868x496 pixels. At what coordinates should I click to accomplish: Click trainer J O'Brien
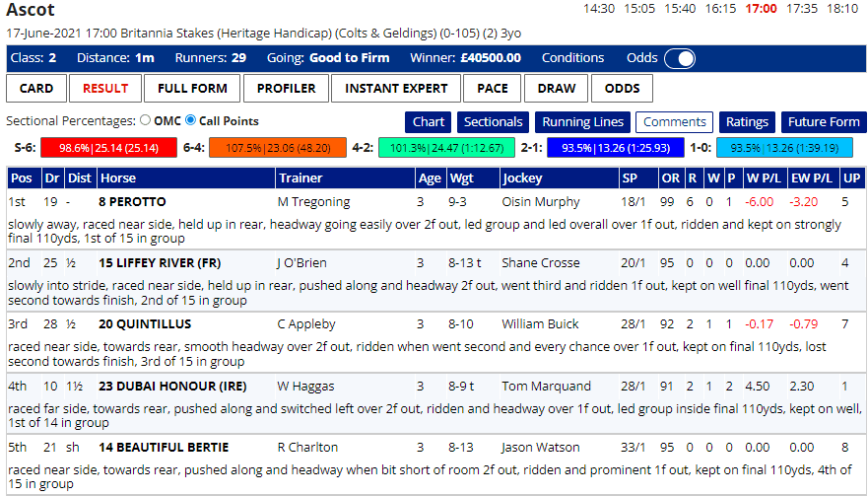point(301,262)
